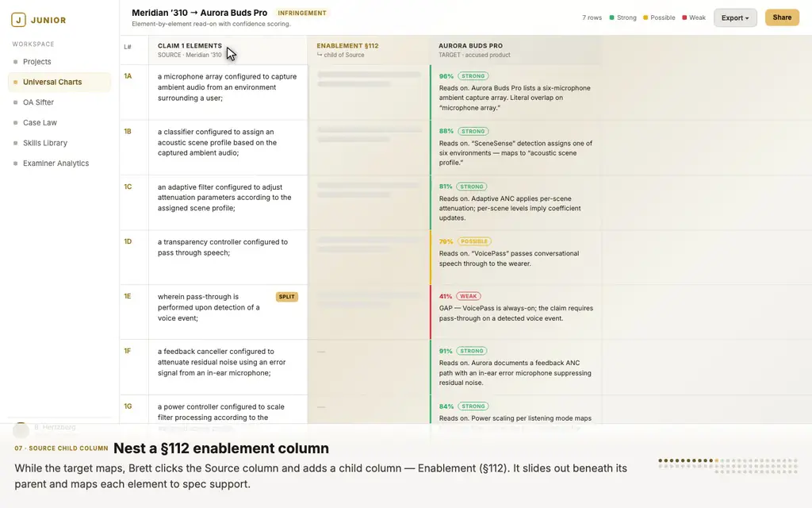The image size is (812, 508).
Task: Select the Enablement §112 column header
Action: [x=368, y=50]
